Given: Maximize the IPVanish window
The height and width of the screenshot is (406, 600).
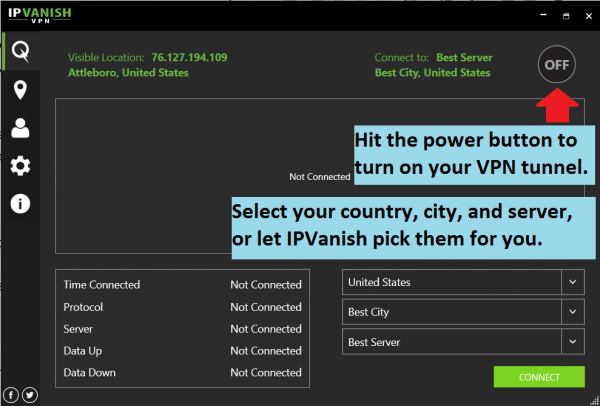Looking at the screenshot, I should 566,16.
